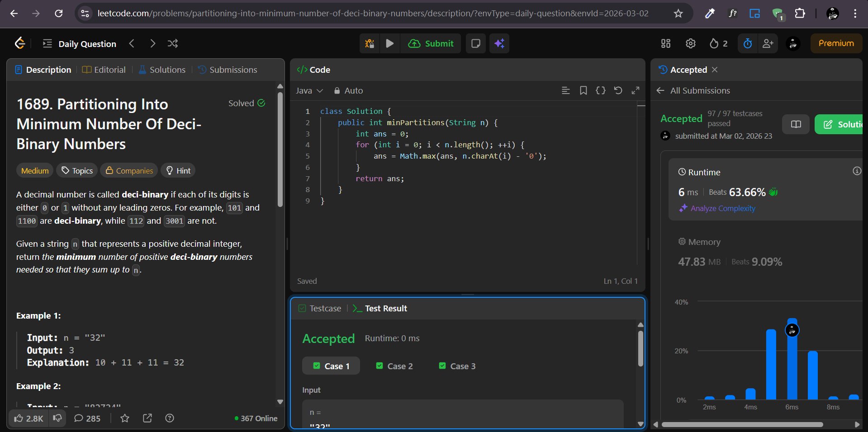The height and width of the screenshot is (432, 868).
Task: Toggle the thumbs up like button
Action: pos(28,418)
